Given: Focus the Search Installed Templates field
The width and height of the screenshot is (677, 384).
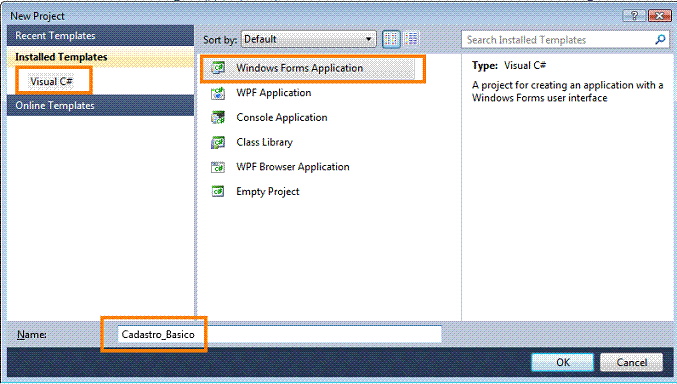Looking at the screenshot, I should pos(560,40).
